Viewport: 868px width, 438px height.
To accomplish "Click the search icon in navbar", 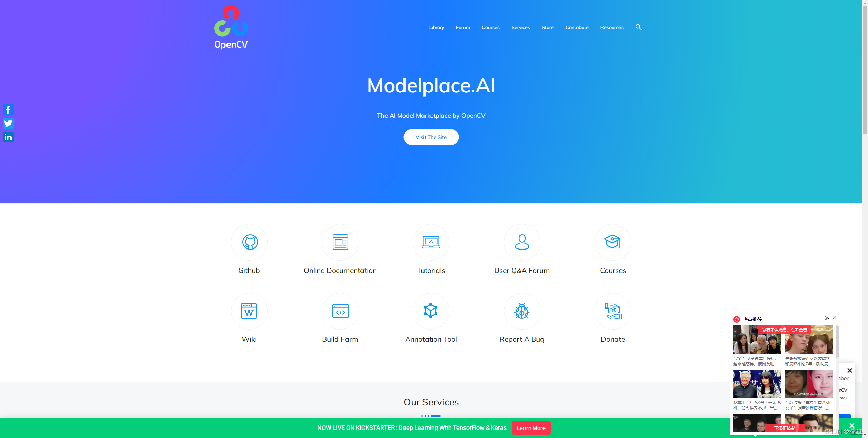I will tap(639, 27).
